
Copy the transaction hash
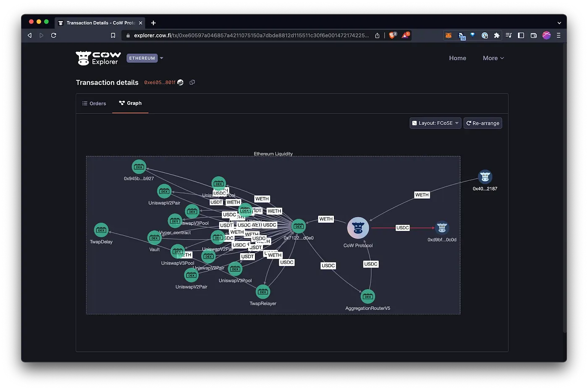[192, 82]
